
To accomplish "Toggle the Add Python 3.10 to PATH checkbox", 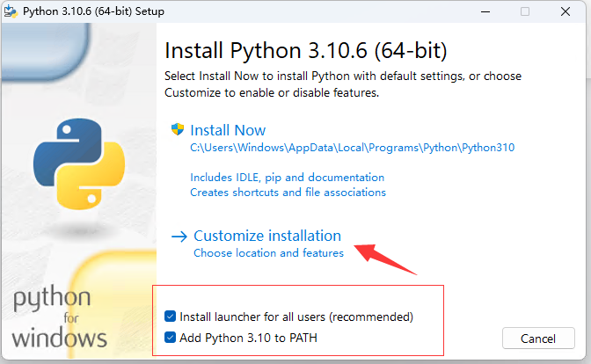I will coord(170,338).
